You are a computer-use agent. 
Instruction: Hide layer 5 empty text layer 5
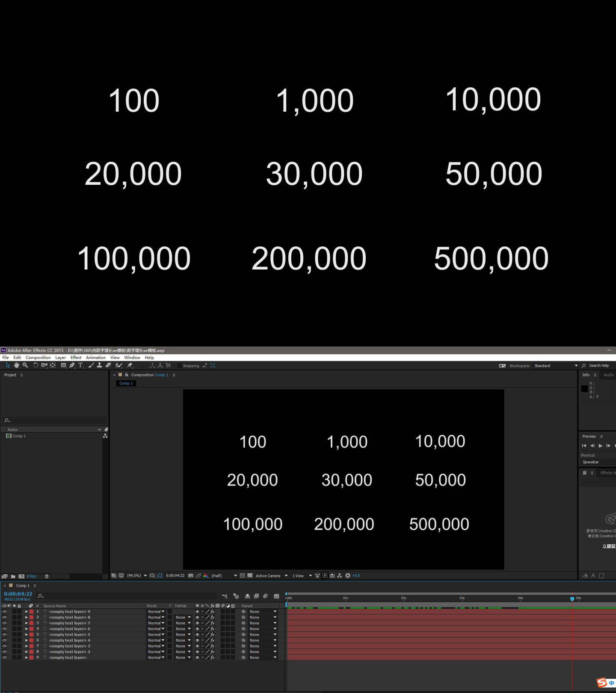(4, 635)
